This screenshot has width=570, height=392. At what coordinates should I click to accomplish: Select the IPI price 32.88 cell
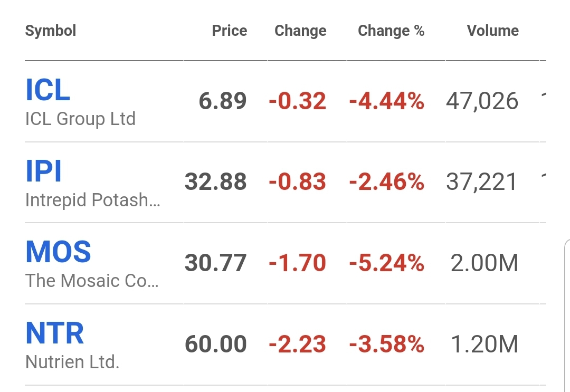216,182
